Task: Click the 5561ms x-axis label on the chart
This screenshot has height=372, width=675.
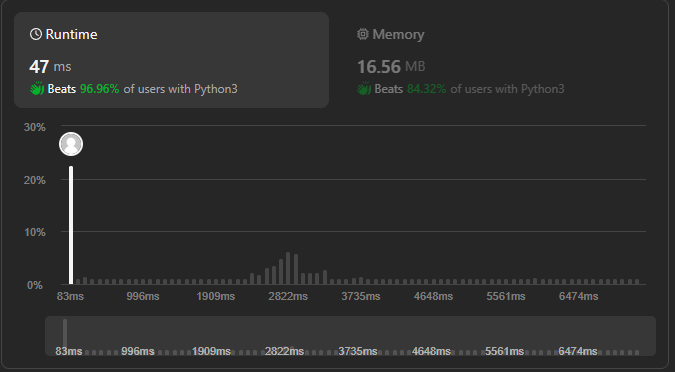Action: tap(506, 296)
